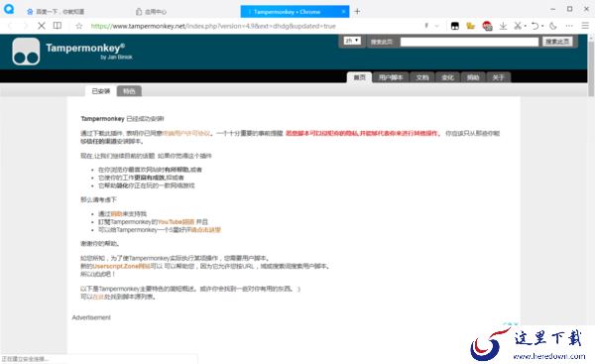Viewport: 595px width, 364px height.
Task: Open the 用户脚本 navigation tab
Action: (x=391, y=77)
